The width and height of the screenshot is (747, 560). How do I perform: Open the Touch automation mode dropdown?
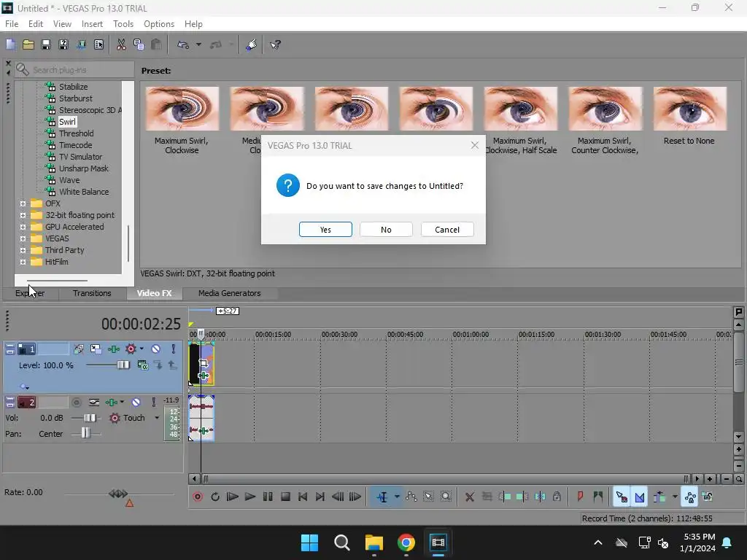click(x=157, y=418)
